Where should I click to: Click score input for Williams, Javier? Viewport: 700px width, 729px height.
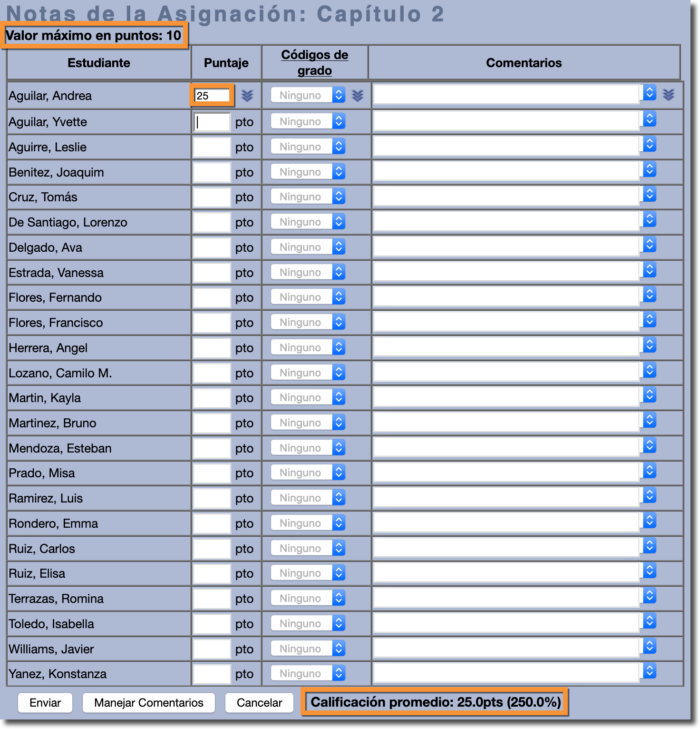(x=212, y=649)
